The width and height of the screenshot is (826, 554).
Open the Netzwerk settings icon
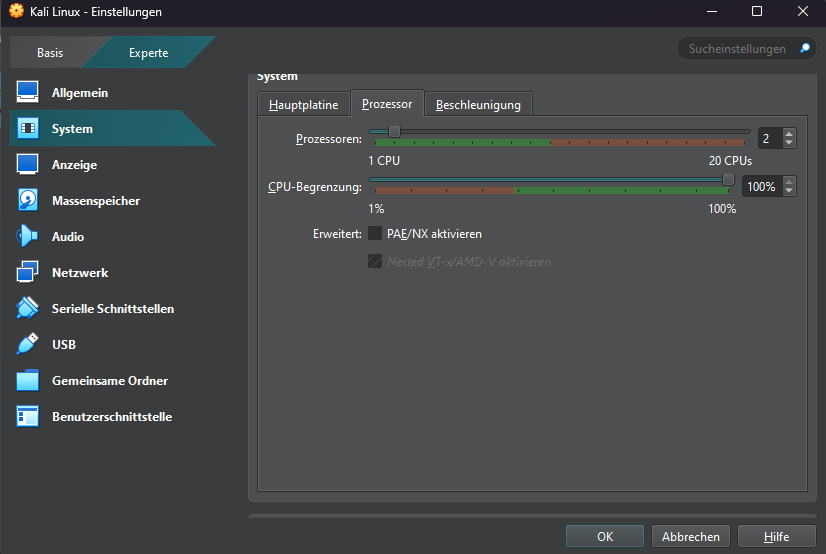point(28,273)
